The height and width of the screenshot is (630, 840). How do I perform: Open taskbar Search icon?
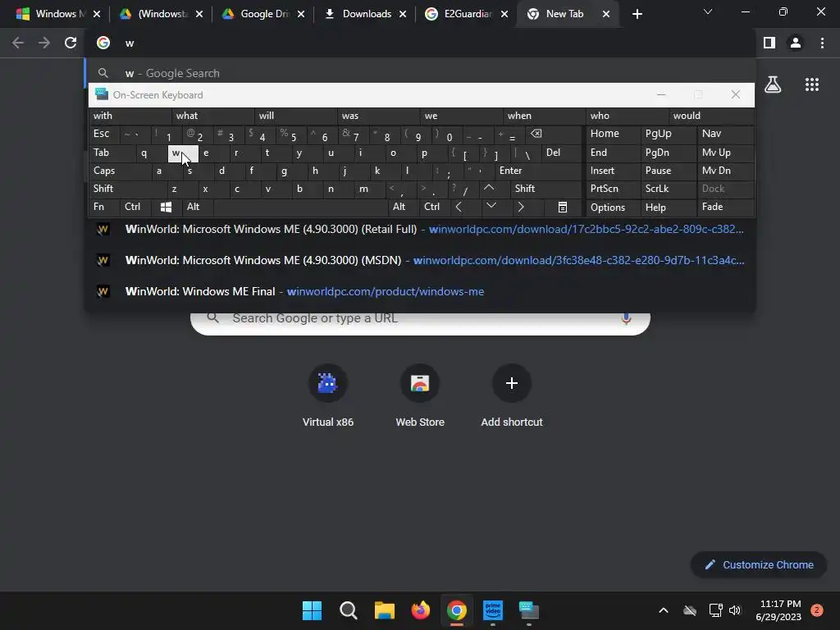(x=348, y=610)
